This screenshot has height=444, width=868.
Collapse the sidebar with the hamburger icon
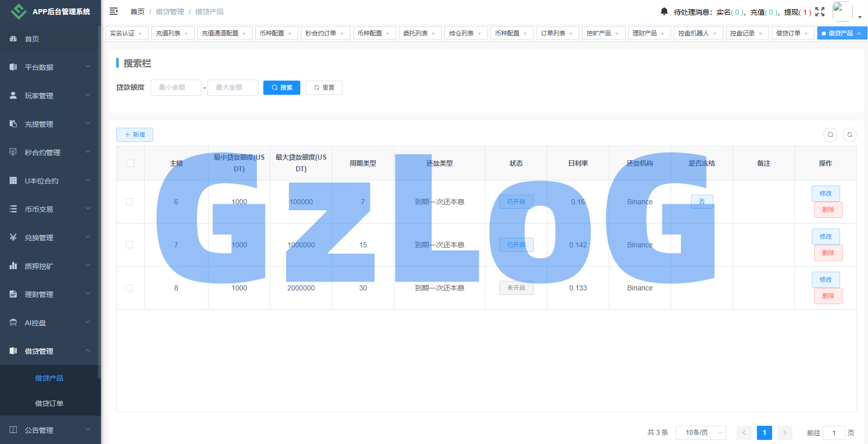tap(114, 11)
